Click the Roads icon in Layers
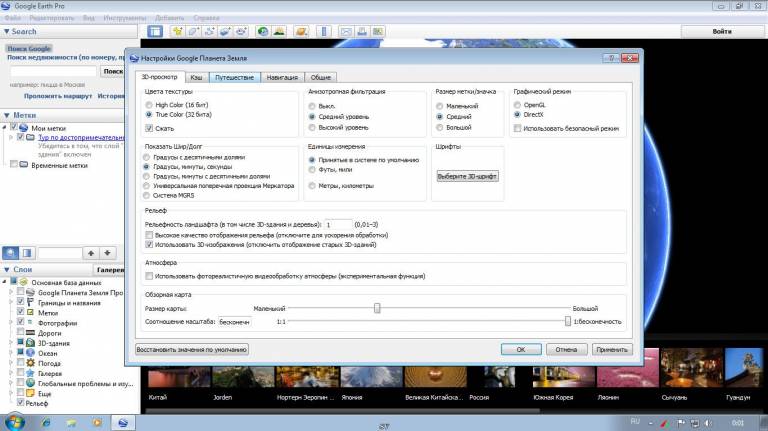 click(x=30, y=333)
